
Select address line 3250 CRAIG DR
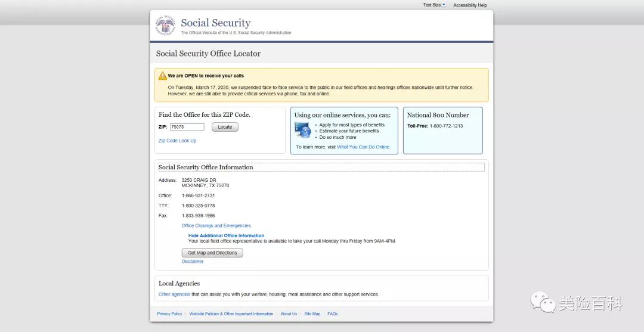(199, 180)
